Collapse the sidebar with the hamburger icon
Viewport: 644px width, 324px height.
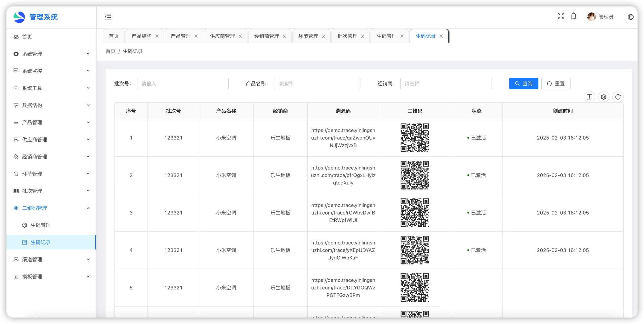tap(108, 17)
